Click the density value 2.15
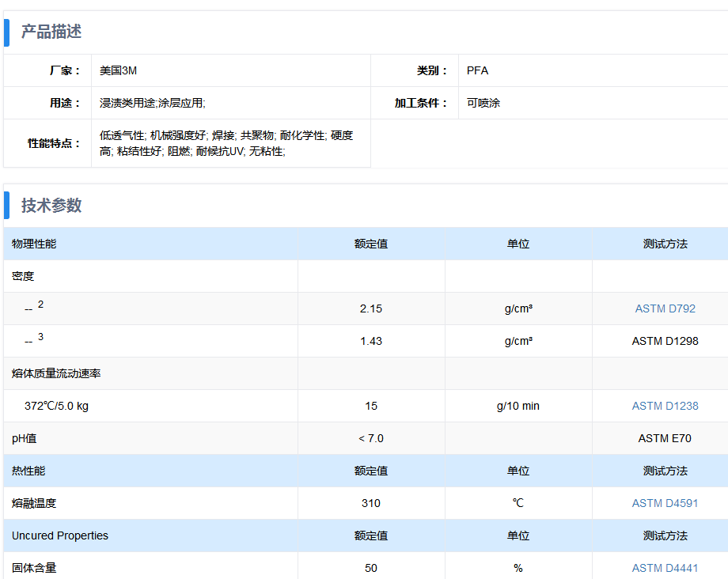728x579 pixels. click(370, 308)
